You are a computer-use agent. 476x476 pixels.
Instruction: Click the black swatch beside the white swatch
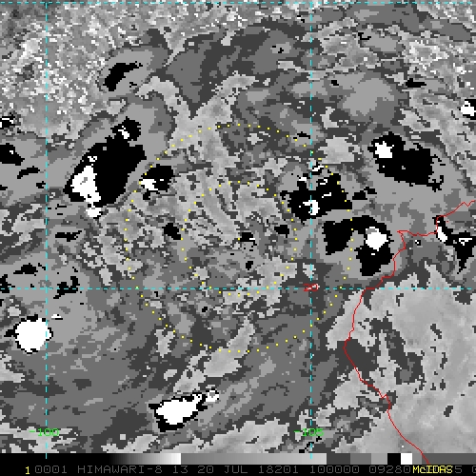394,459
